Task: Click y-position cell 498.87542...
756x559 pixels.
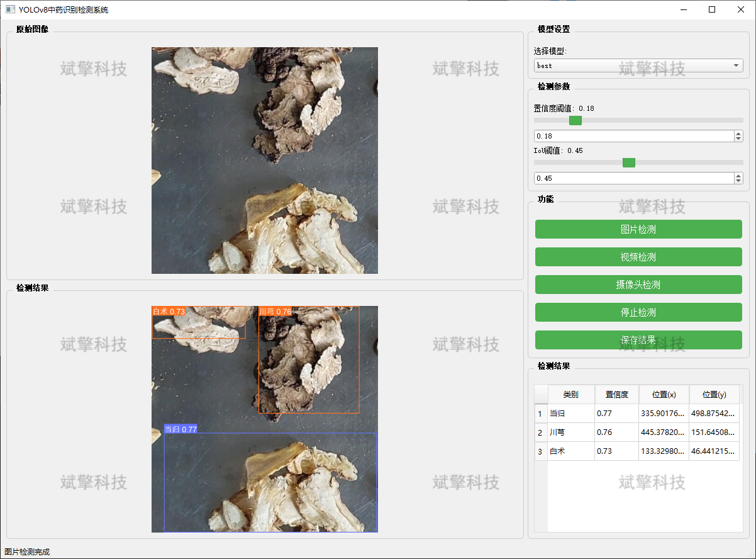Action: (714, 414)
